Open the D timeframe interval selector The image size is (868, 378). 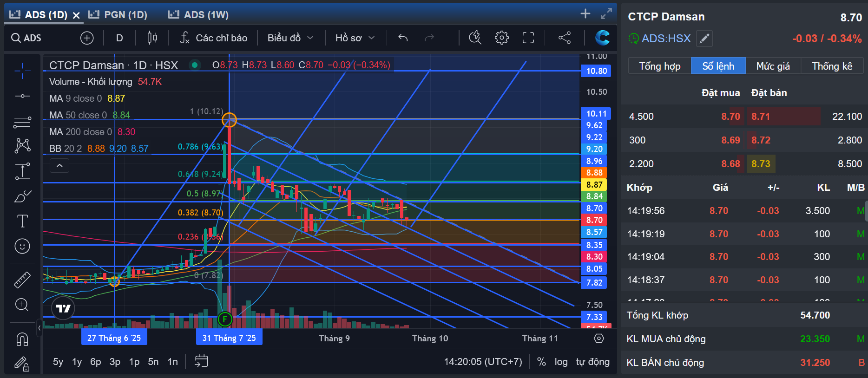pos(119,38)
